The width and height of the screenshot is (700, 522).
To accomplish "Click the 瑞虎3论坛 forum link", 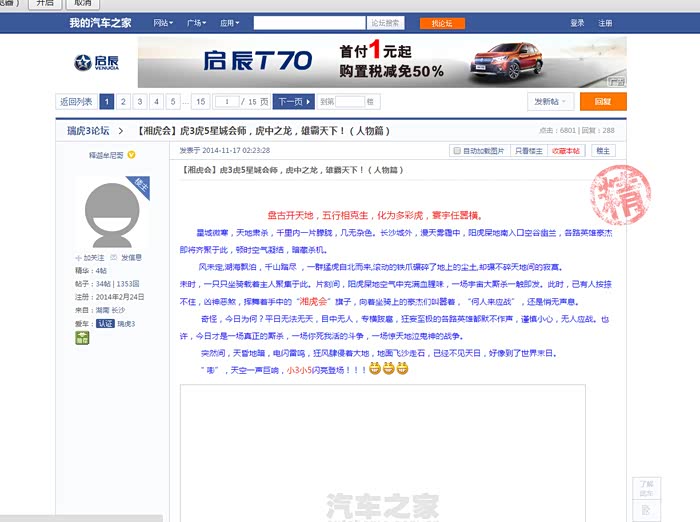I will (x=88, y=130).
